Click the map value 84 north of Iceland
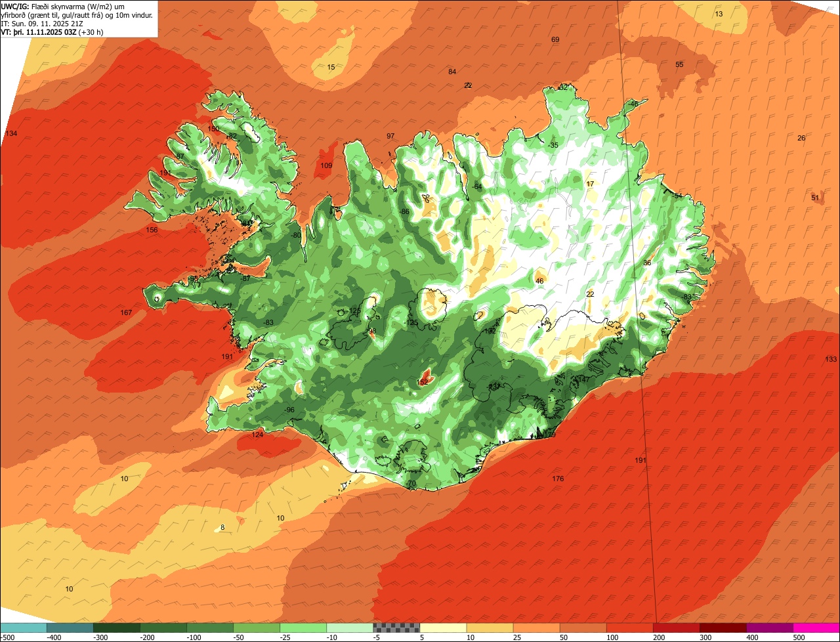 (452, 72)
